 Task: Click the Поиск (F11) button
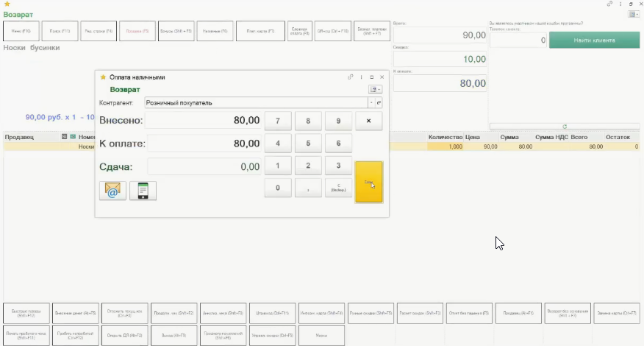(x=60, y=31)
